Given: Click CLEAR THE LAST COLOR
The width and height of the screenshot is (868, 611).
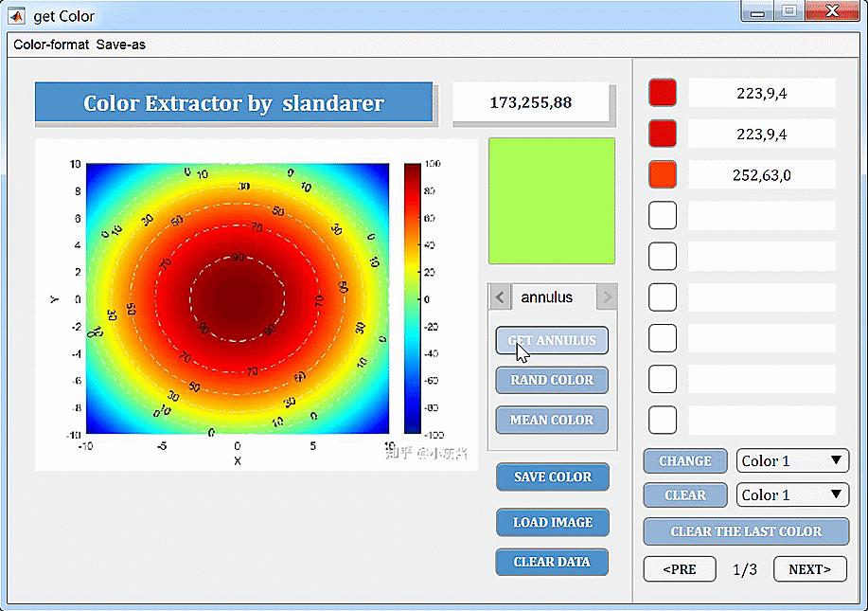Looking at the screenshot, I should point(745,531).
